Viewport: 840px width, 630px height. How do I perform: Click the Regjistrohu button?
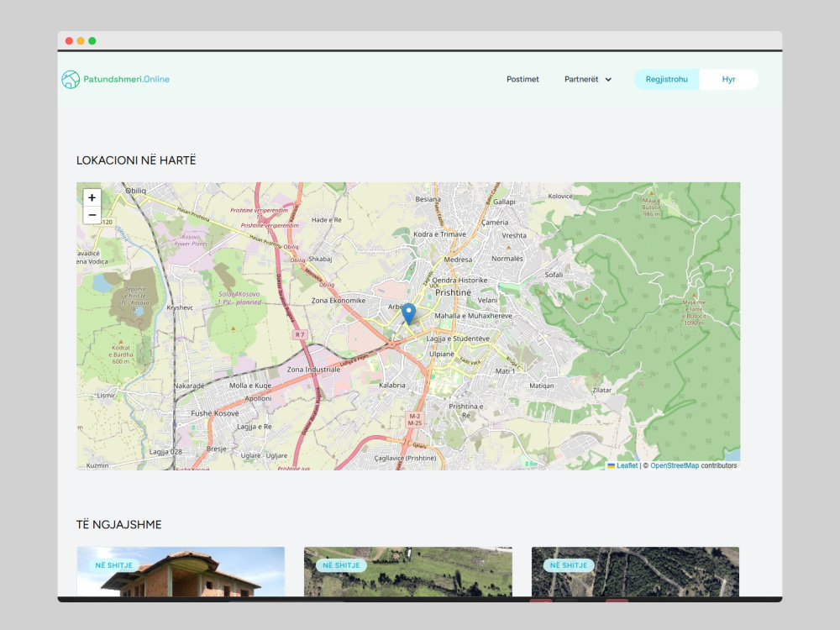pos(666,79)
